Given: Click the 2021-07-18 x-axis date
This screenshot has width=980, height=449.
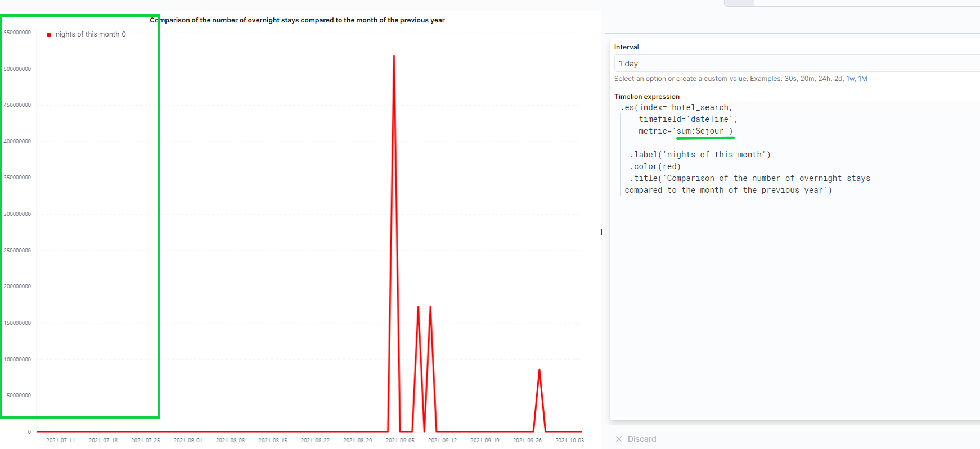Looking at the screenshot, I should (103, 441).
